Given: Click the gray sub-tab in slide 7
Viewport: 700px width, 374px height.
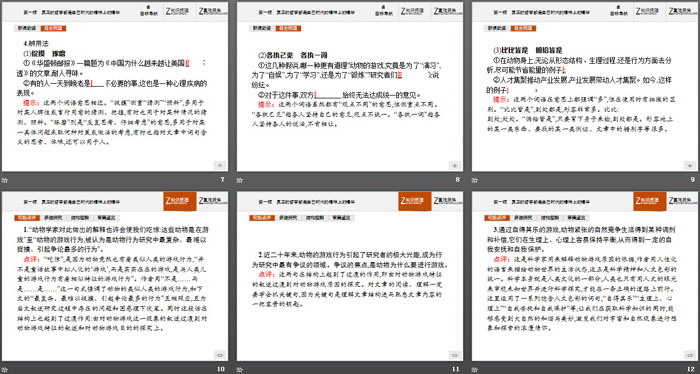Looking at the screenshot, I should coord(26,28).
